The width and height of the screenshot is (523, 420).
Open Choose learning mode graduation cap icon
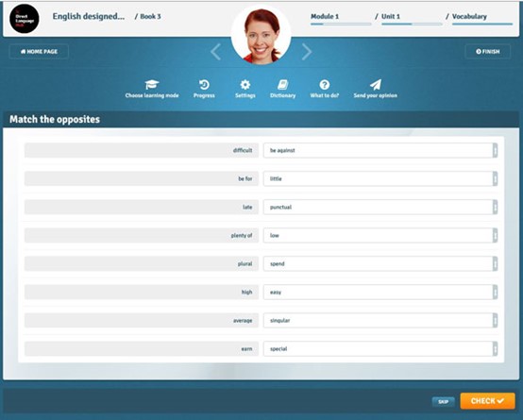pos(152,85)
